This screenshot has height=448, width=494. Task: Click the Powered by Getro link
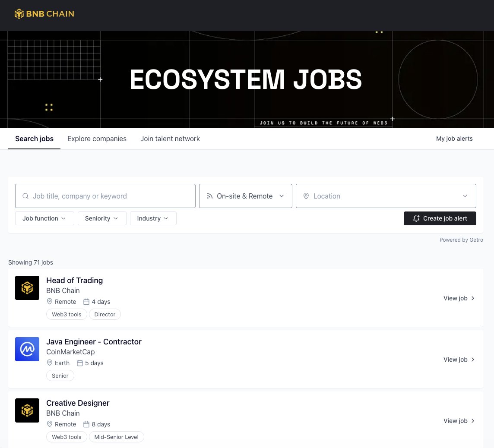pos(461,240)
